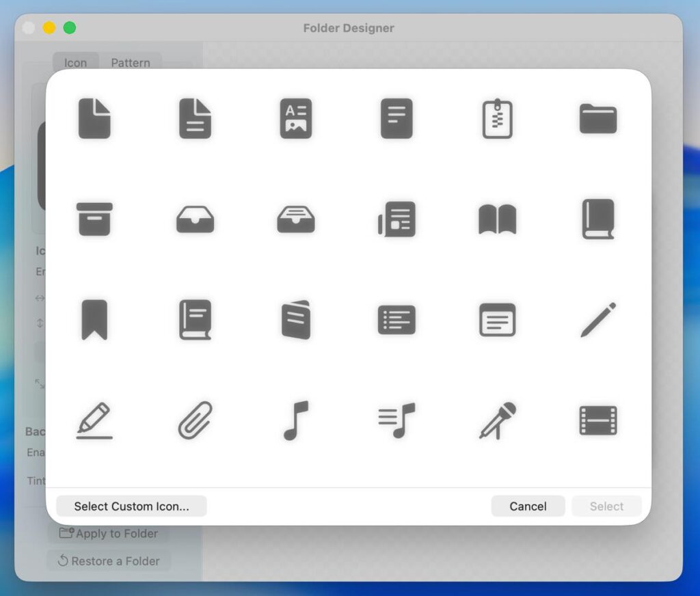Open the Icon tab
The height and width of the screenshot is (596, 700).
tap(75, 62)
